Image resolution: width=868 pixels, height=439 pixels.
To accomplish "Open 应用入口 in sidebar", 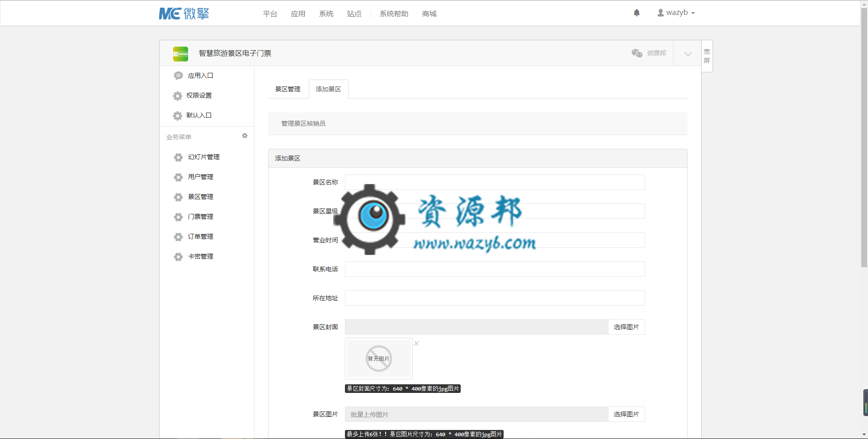I will click(201, 76).
